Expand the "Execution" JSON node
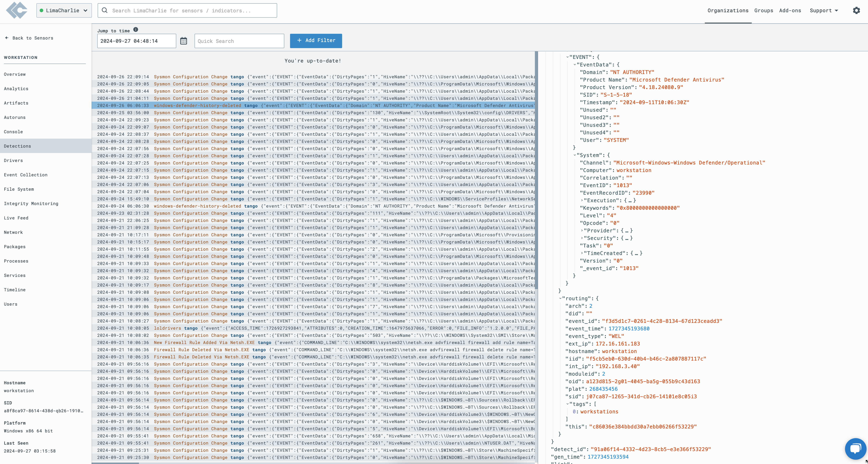The width and height of the screenshot is (868, 464). tap(582, 200)
